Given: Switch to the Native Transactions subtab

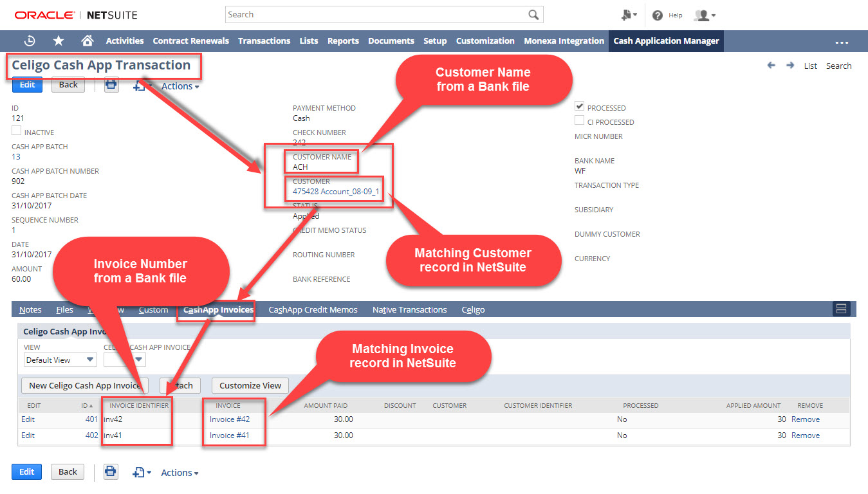Looking at the screenshot, I should [409, 309].
